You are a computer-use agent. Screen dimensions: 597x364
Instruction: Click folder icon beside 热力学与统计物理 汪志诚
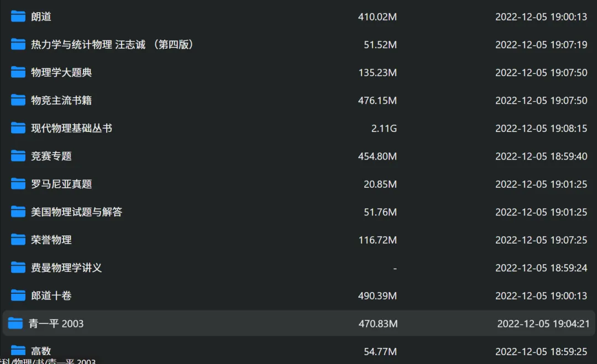18,44
